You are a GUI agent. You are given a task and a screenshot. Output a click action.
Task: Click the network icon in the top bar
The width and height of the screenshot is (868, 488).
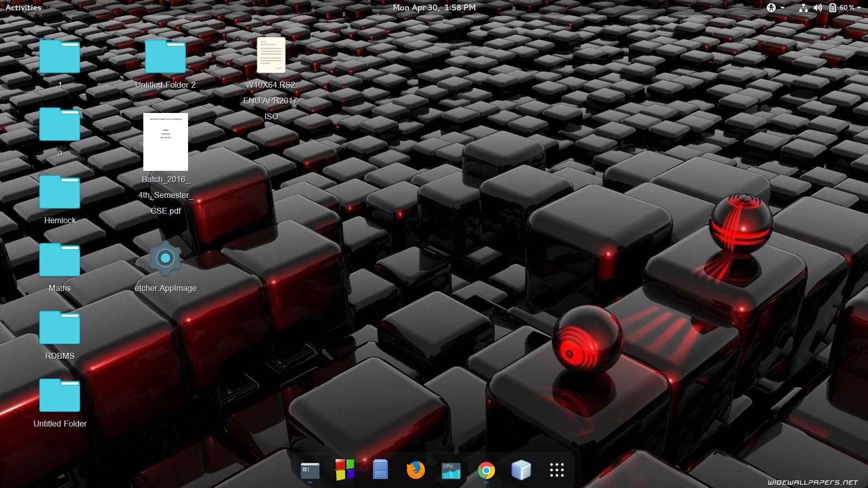coord(803,7)
